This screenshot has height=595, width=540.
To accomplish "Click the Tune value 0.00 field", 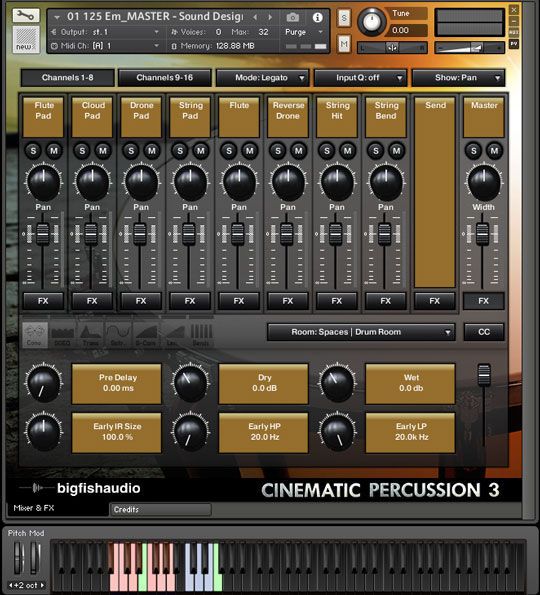I will click(x=406, y=30).
